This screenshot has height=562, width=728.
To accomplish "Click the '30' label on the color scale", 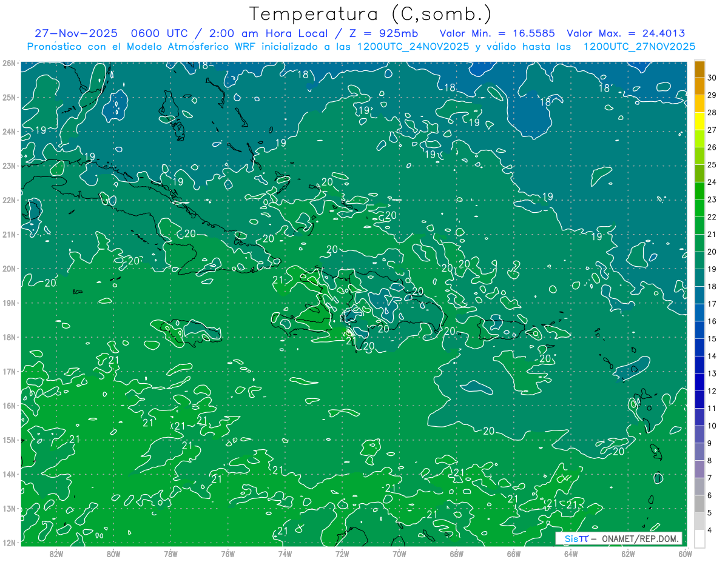I will coord(712,78).
